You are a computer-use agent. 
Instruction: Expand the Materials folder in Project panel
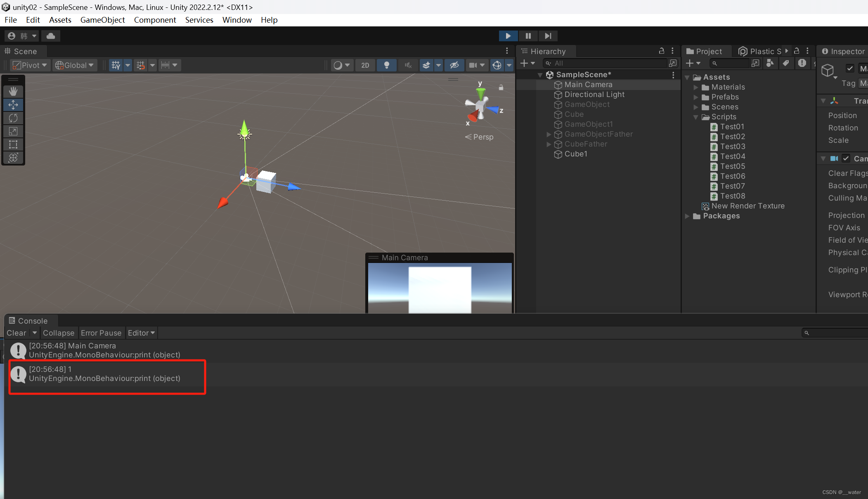click(697, 87)
